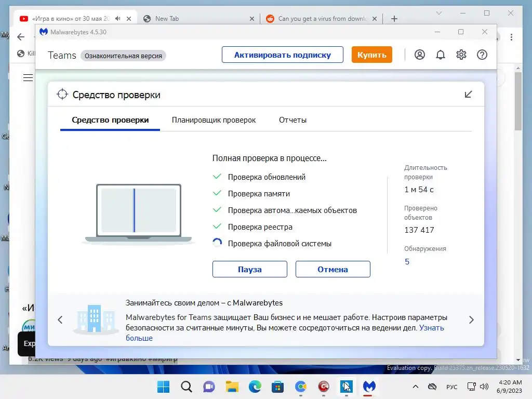Open Chrome from the taskbar
Screen dimensions: 532x399
click(x=301, y=387)
